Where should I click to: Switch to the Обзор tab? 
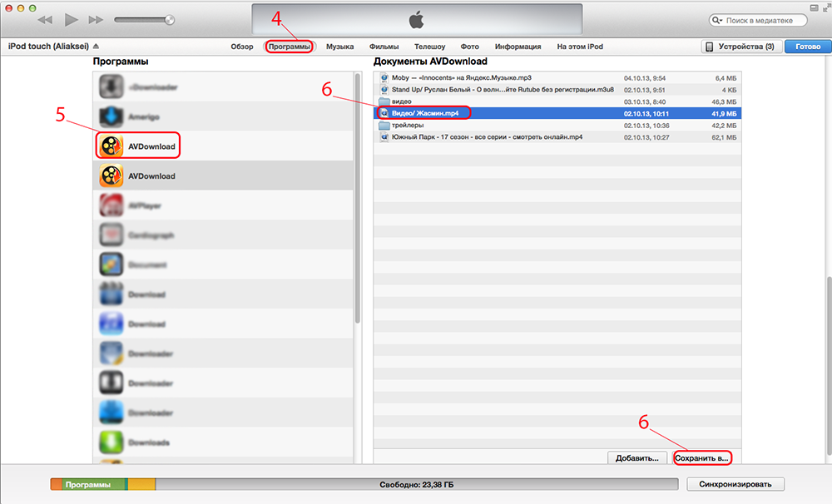click(x=242, y=47)
